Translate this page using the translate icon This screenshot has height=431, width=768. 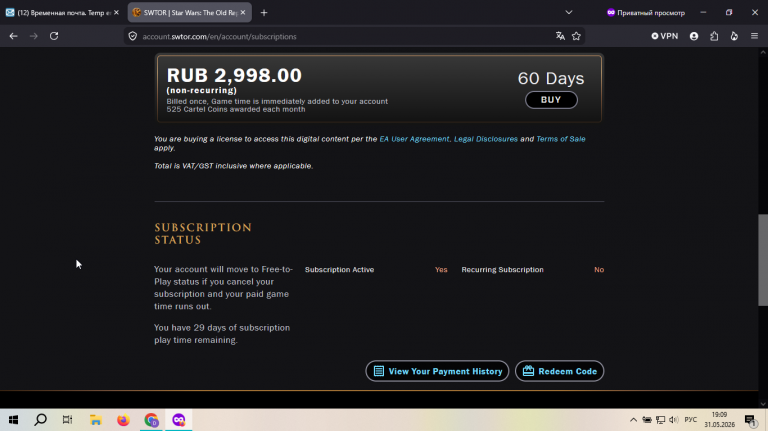[560, 36]
